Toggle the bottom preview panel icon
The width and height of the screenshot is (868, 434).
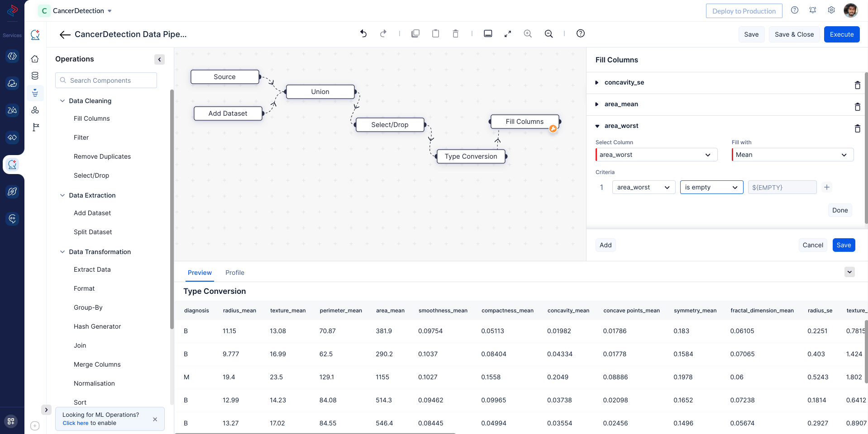point(488,33)
